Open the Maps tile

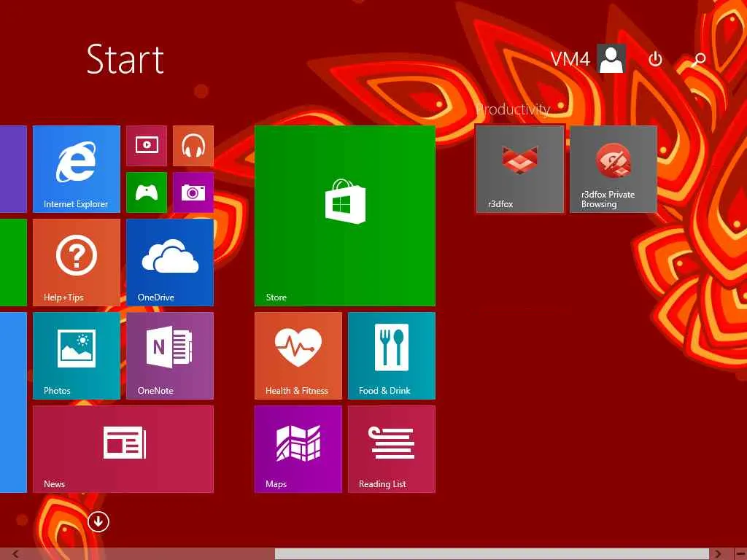tap(298, 449)
